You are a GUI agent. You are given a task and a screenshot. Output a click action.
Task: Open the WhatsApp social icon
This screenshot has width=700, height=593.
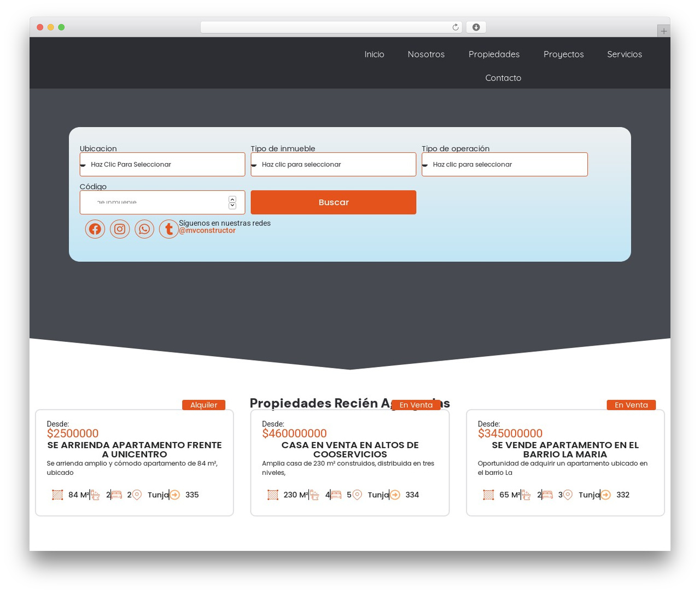[144, 229]
